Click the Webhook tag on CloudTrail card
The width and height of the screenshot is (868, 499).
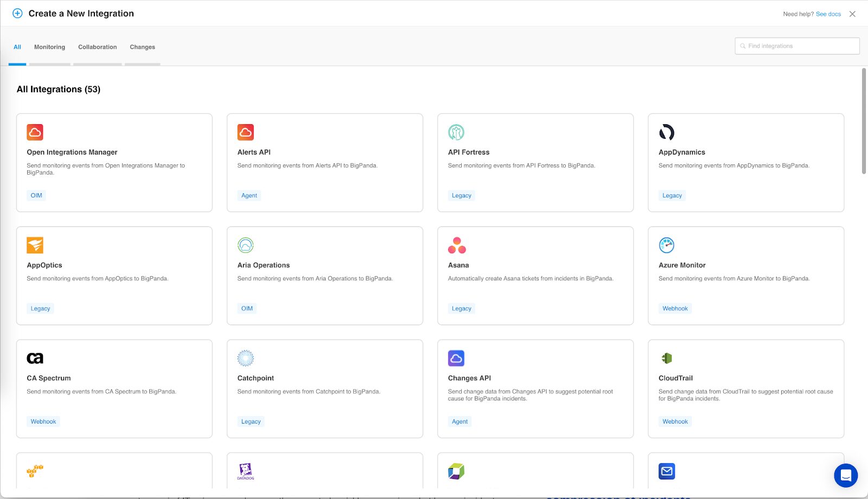point(675,421)
